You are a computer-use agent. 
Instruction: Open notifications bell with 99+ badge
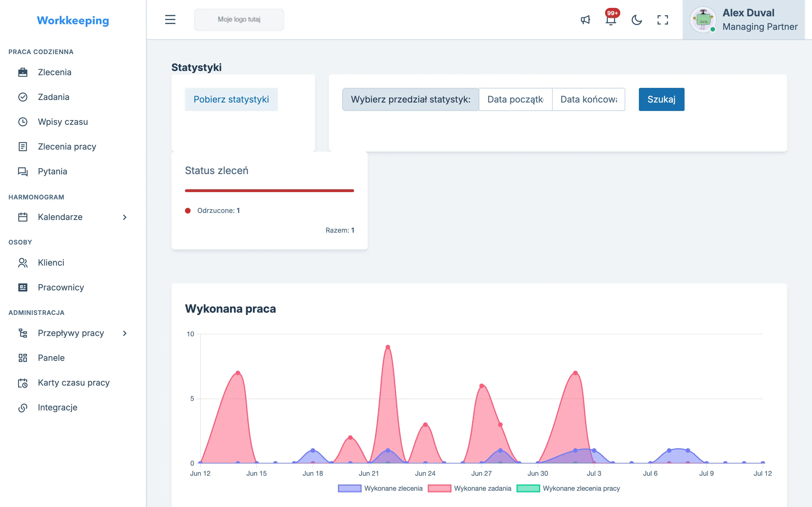pos(611,19)
